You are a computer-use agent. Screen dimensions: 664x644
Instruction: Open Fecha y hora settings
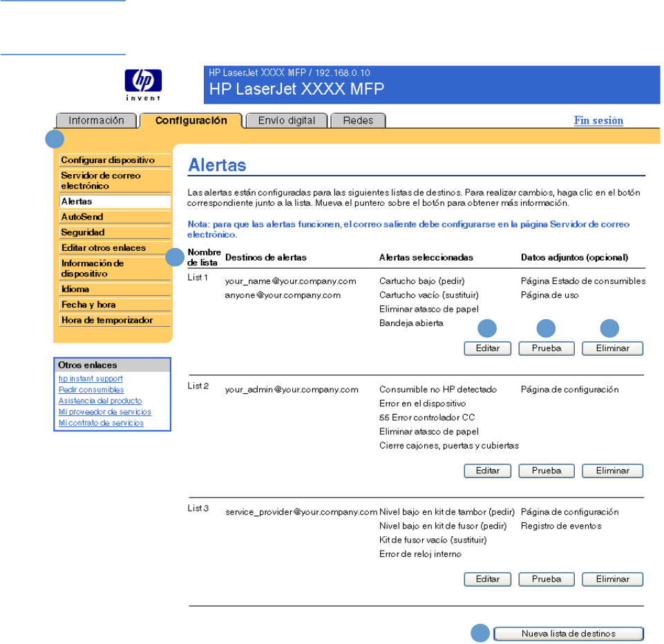pyautogui.click(x=115, y=305)
